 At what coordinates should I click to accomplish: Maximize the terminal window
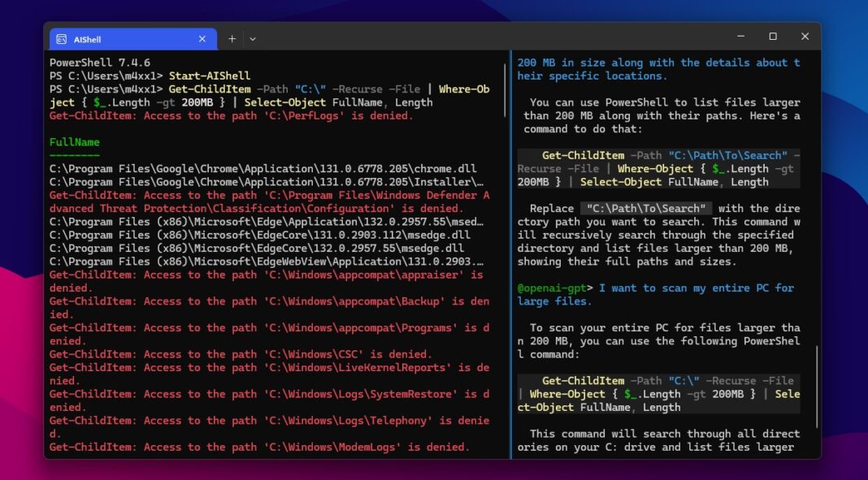tap(773, 36)
